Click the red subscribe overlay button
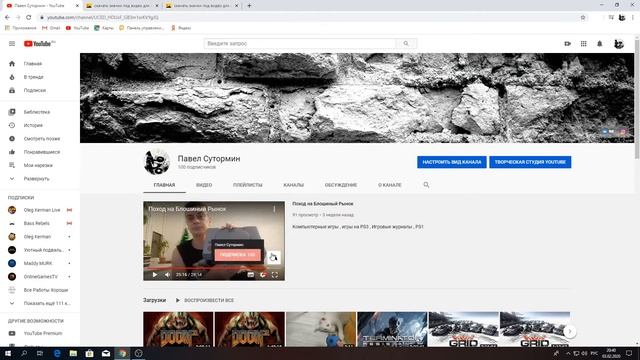The width and height of the screenshot is (640, 360). 238,255
